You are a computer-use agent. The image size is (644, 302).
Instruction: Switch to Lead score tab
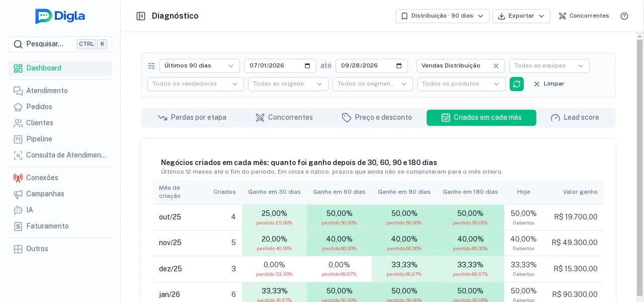(x=575, y=118)
